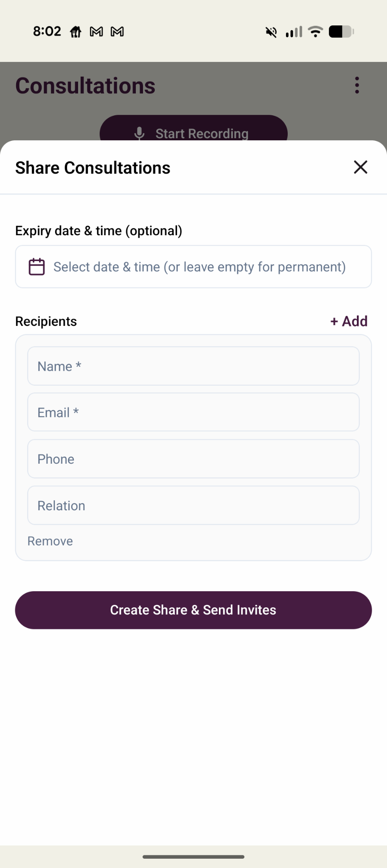Focus the Email input field
Image resolution: width=387 pixels, height=868 pixels.
pos(193,412)
